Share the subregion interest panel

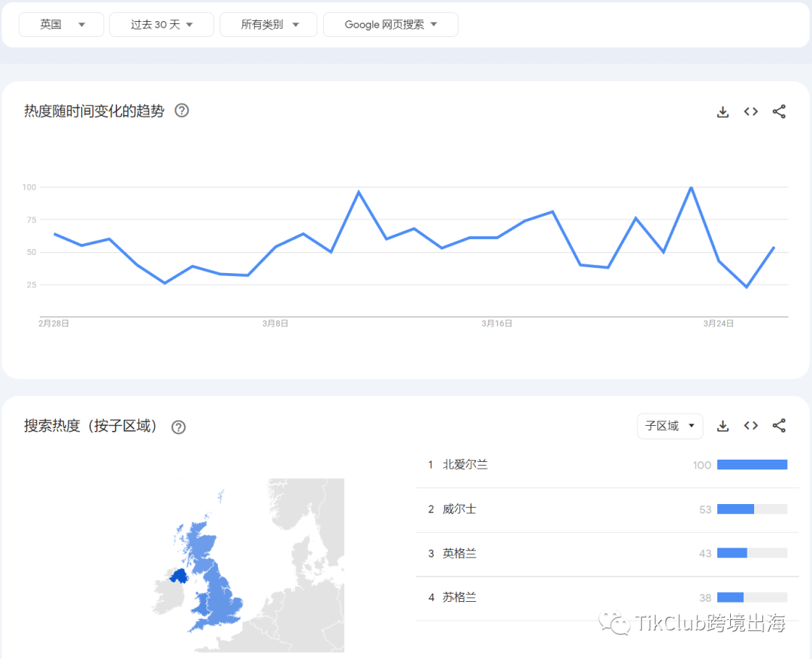779,426
